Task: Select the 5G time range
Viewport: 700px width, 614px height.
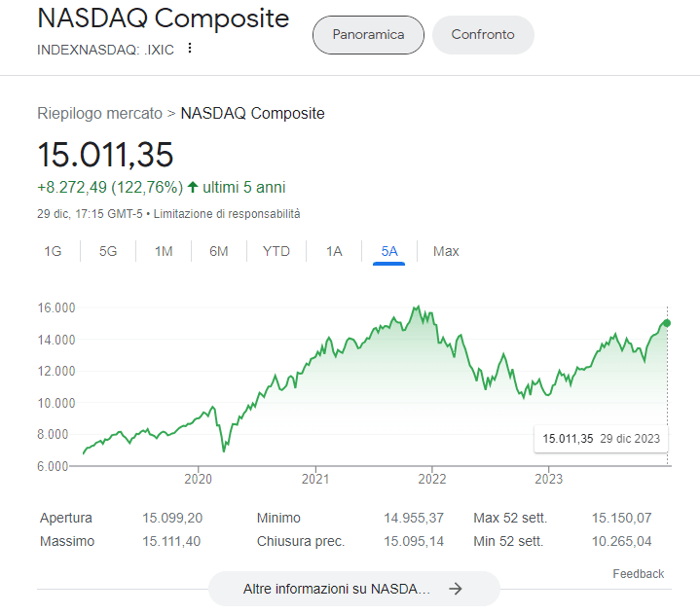Action: pos(108,251)
